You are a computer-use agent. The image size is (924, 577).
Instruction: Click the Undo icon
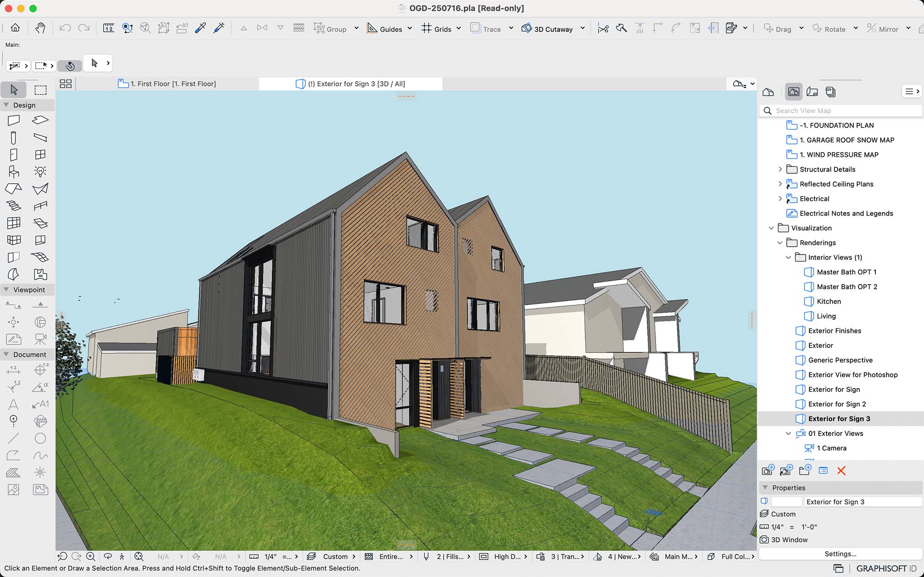(x=64, y=28)
